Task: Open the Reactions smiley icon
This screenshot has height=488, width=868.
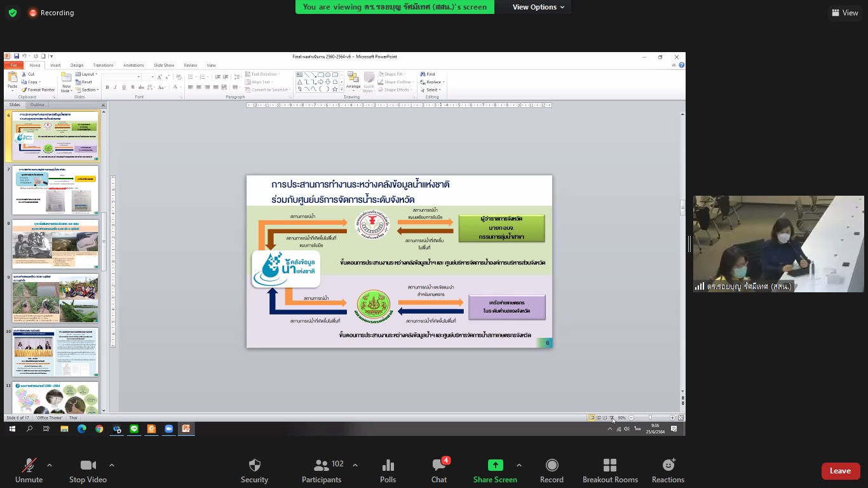Action: (x=668, y=471)
